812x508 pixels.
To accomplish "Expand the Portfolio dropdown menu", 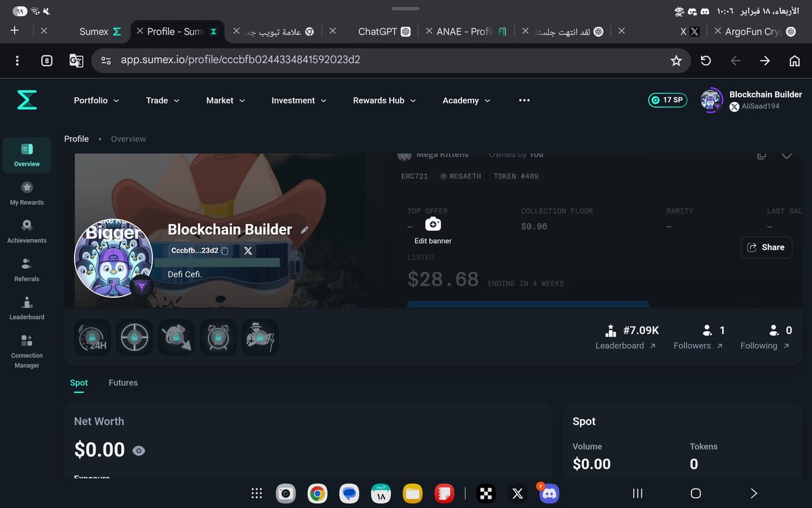I will (96, 100).
